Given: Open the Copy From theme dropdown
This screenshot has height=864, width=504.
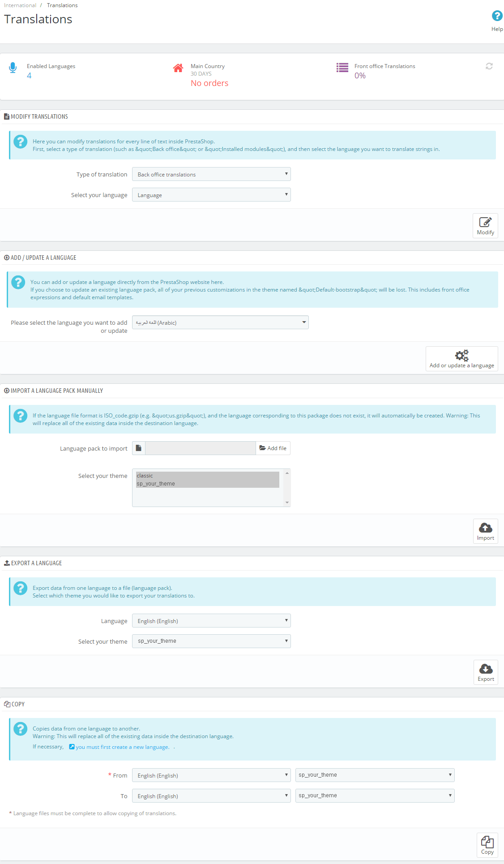Looking at the screenshot, I should click(x=375, y=775).
